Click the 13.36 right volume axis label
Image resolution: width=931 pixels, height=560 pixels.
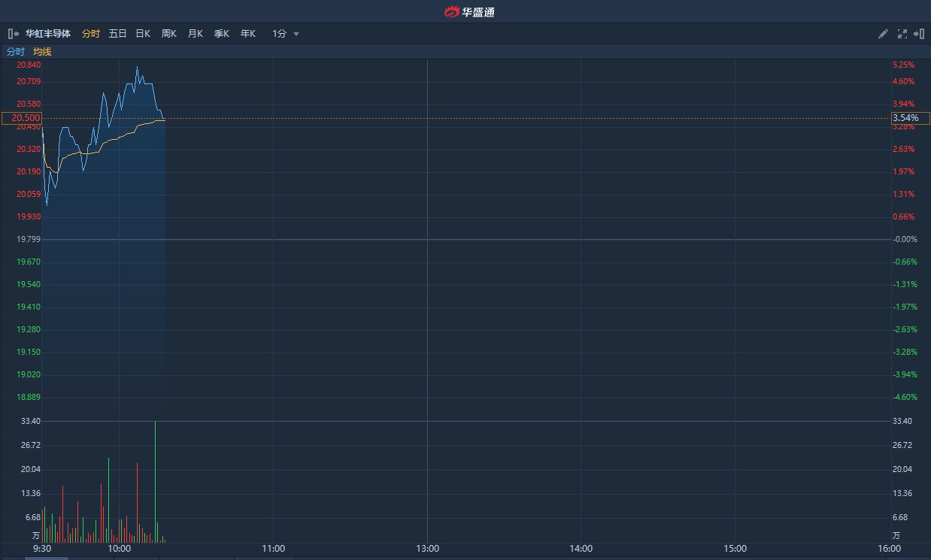click(x=902, y=493)
